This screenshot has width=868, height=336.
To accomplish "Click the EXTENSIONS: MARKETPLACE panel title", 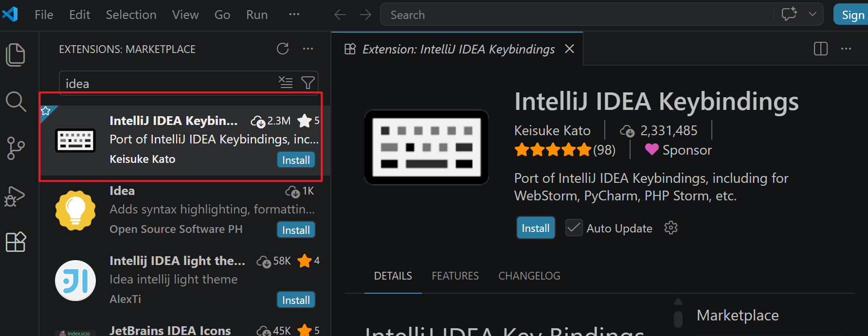I will pyautogui.click(x=127, y=49).
